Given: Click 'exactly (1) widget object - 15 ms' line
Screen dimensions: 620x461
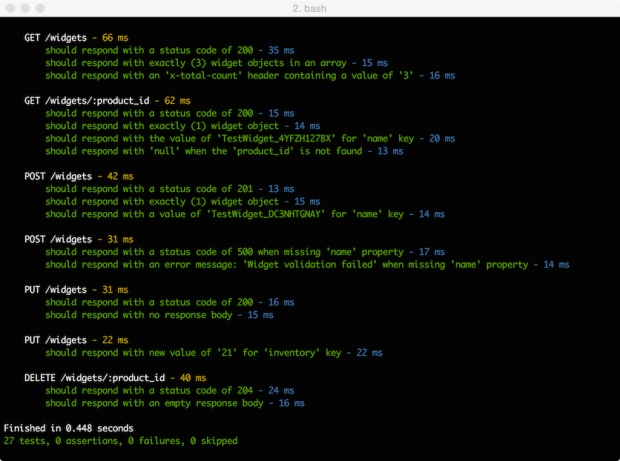Looking at the screenshot, I should pyautogui.click(x=183, y=201).
